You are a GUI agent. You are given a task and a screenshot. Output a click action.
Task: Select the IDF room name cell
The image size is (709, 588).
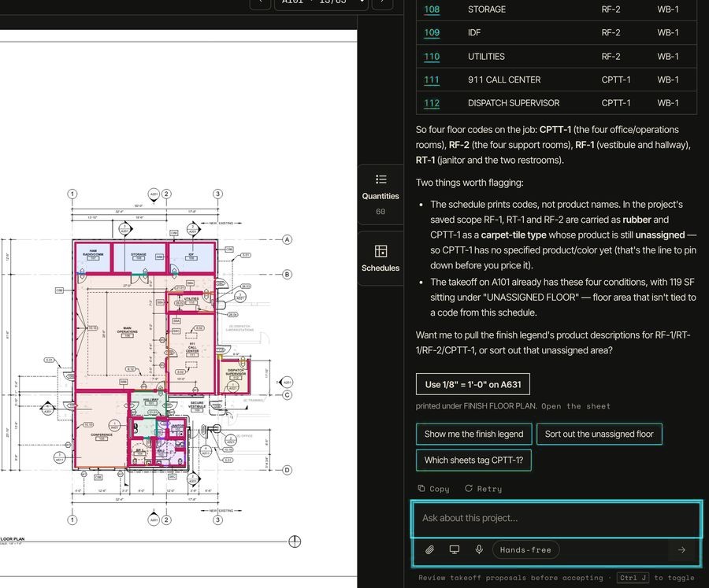(x=474, y=32)
